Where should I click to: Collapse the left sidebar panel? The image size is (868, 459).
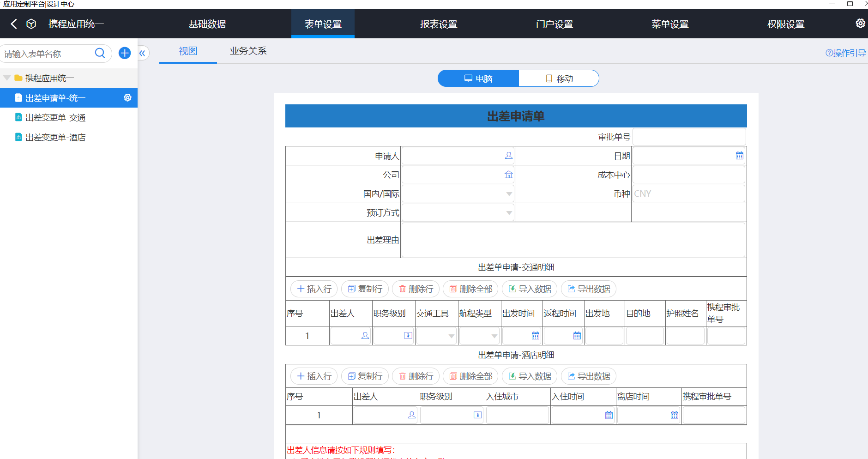(142, 53)
